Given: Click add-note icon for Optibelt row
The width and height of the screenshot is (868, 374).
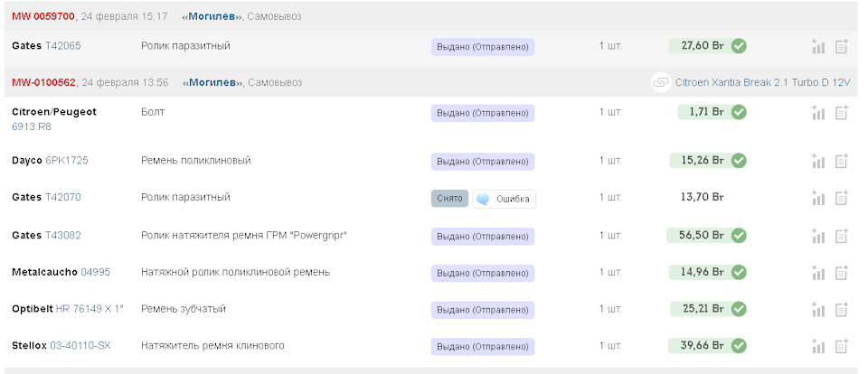Looking at the screenshot, I should pos(841,309).
